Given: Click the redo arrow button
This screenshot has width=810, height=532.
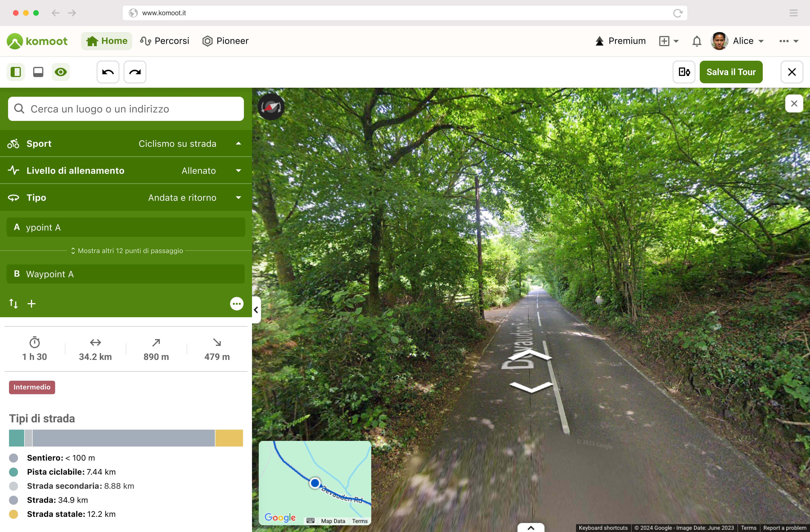Looking at the screenshot, I should [x=135, y=72].
